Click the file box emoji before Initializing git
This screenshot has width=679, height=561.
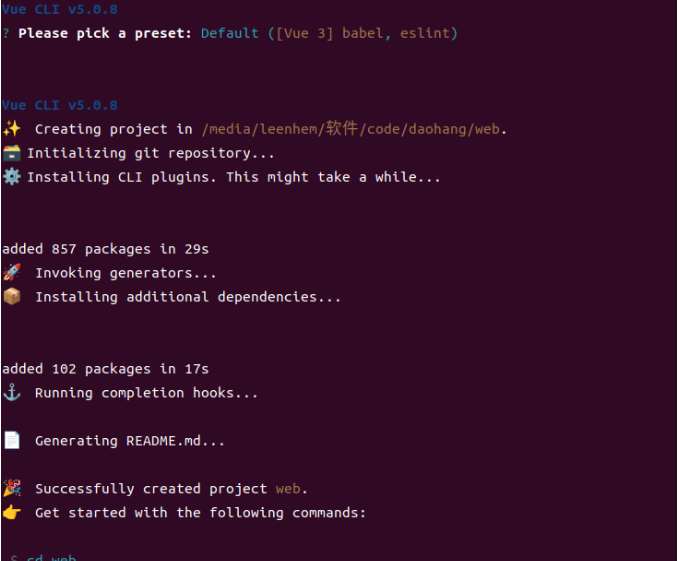[x=12, y=153]
